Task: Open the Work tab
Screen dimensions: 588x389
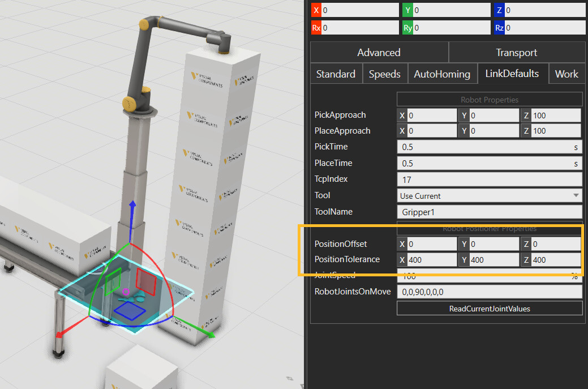Action: tap(566, 74)
